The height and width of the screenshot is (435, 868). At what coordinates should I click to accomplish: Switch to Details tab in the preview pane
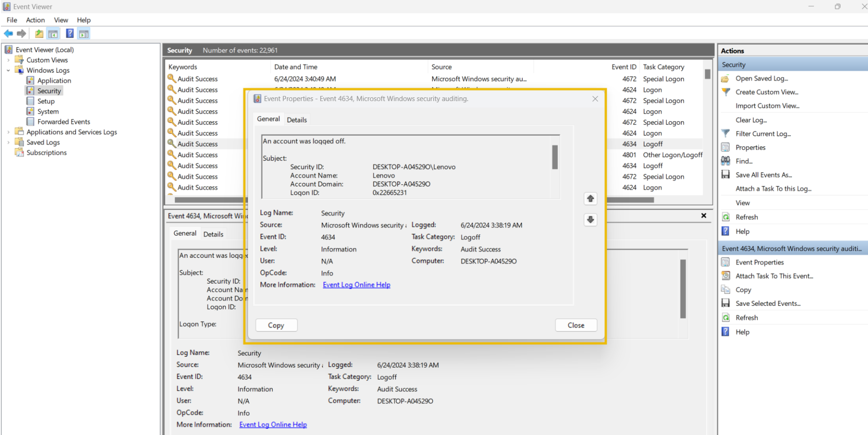[213, 234]
